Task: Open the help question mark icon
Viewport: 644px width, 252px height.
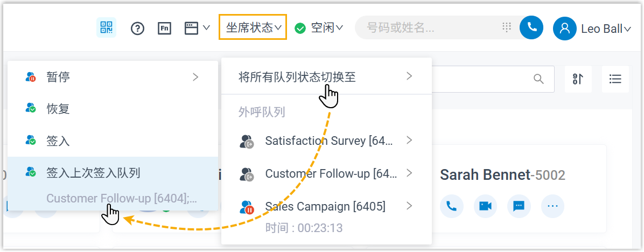Action: tap(138, 28)
